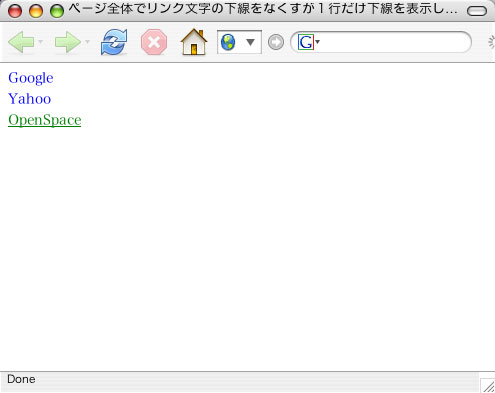Click the loading throbber icon

[x=491, y=42]
